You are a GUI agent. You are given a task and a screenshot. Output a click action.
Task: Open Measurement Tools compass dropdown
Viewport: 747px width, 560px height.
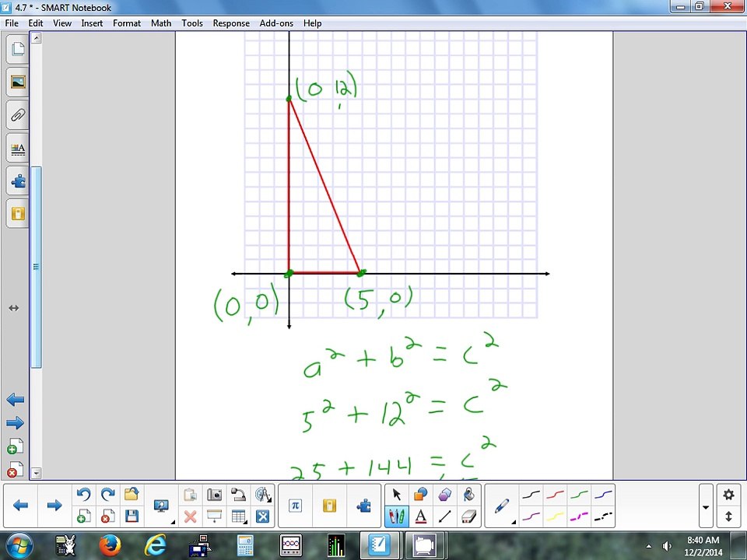(263, 495)
